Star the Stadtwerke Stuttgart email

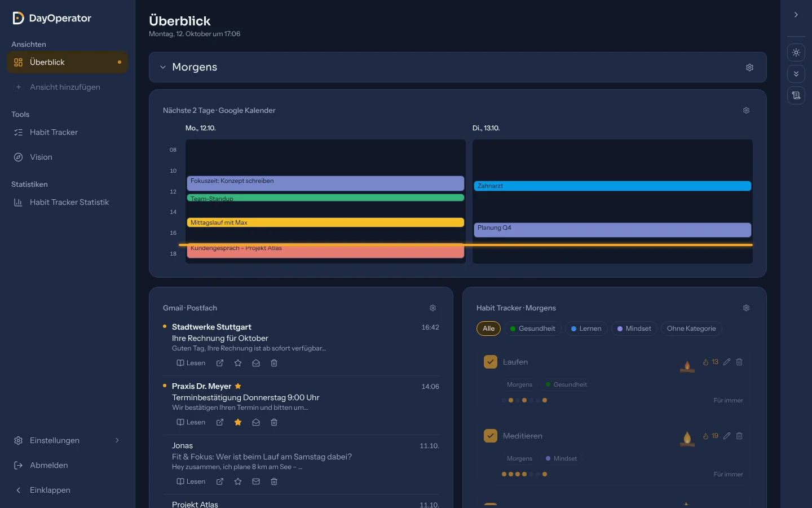coord(238,363)
